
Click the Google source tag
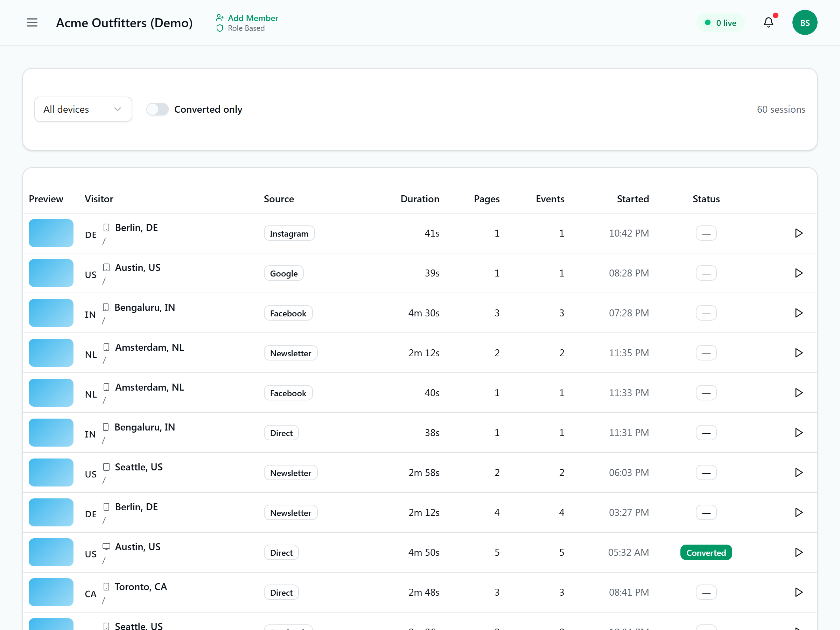(283, 273)
